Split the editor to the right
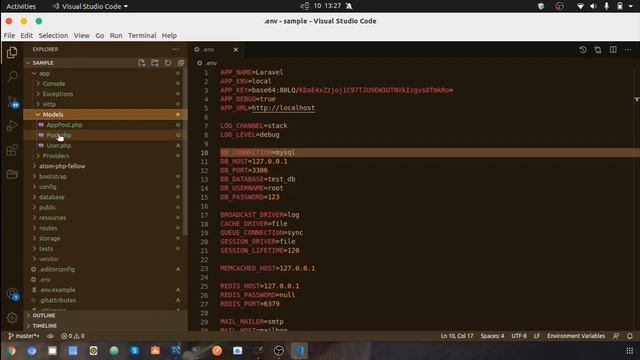This screenshot has width=640, height=360. point(613,50)
